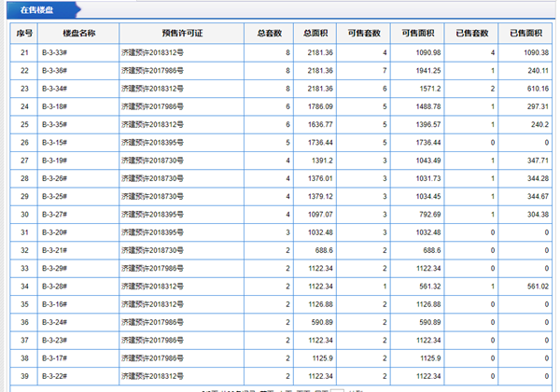Select building name B-3-29#

(x=55, y=269)
